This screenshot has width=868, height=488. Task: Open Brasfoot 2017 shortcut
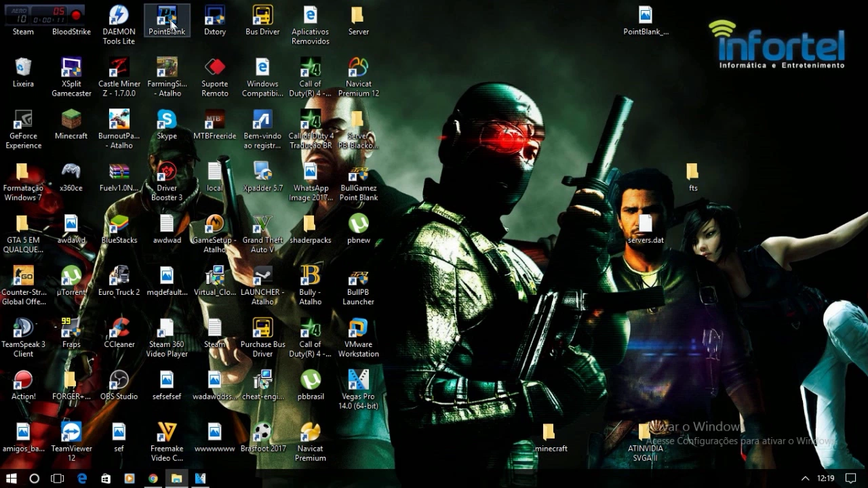coord(262,439)
